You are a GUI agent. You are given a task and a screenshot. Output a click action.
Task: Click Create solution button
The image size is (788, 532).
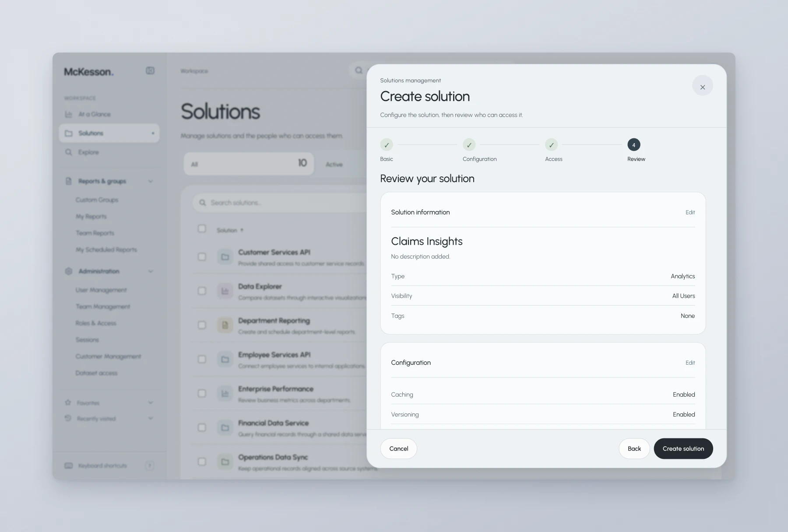click(x=683, y=448)
